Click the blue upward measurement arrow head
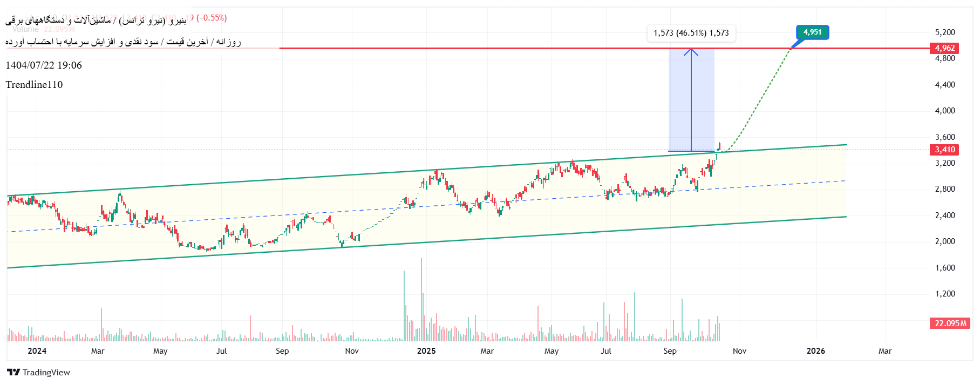980x384 pixels. click(x=691, y=52)
